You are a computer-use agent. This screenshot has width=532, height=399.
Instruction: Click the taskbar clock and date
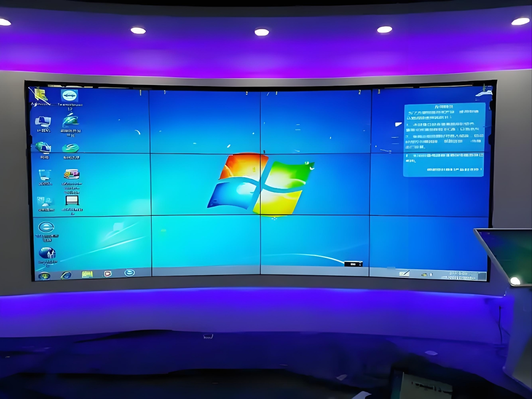462,276
